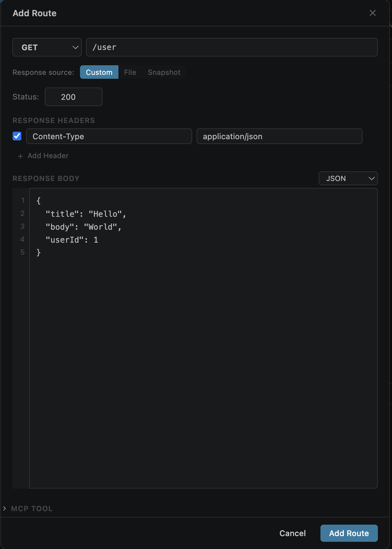Viewport: 392px width, 549px height.
Task: Click the plus icon beside Add Header
Action: coord(20,156)
